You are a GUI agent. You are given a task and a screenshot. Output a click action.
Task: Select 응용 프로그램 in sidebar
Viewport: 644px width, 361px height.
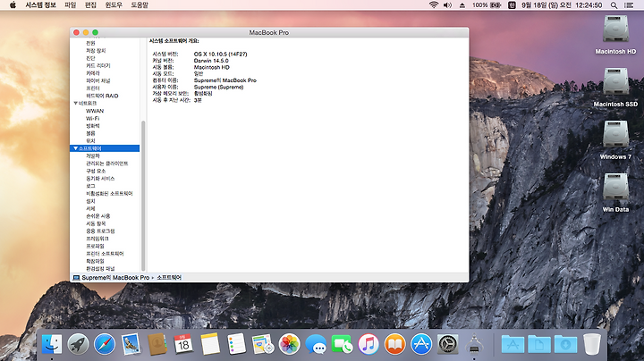[x=100, y=231]
